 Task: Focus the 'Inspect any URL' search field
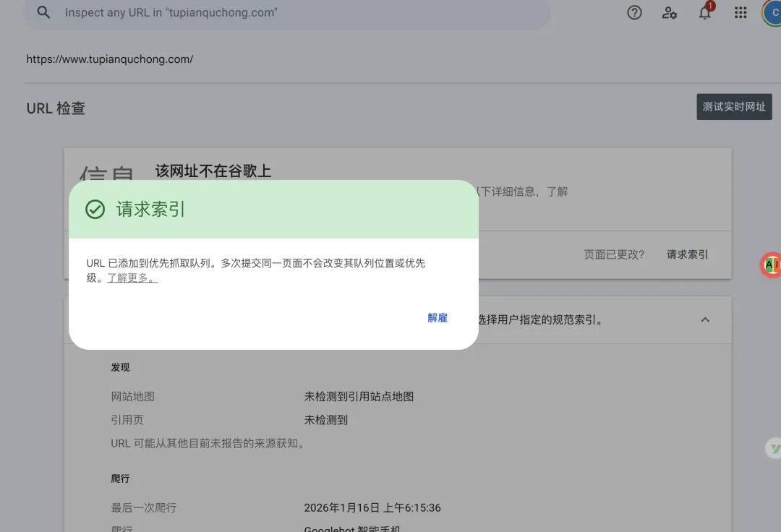[x=289, y=13]
